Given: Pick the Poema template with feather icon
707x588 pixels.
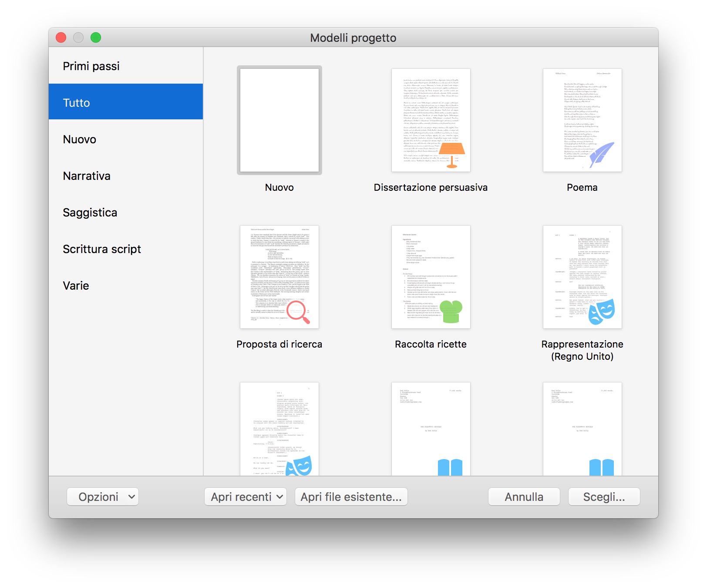Looking at the screenshot, I should coord(582,120).
